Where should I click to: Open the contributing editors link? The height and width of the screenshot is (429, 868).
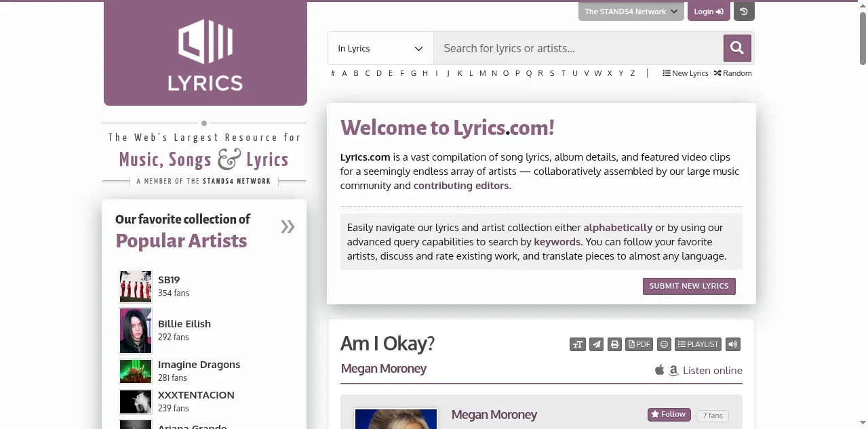(x=461, y=186)
